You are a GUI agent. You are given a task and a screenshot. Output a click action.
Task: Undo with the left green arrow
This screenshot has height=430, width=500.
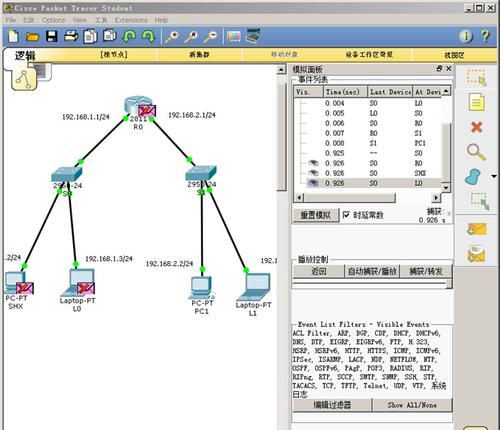pyautogui.click(x=129, y=36)
